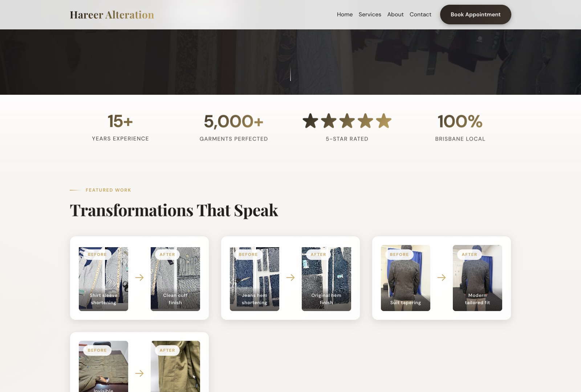This screenshot has width=581, height=392.
Task: Click the Transformations That Speak heading
Action: tap(174, 210)
